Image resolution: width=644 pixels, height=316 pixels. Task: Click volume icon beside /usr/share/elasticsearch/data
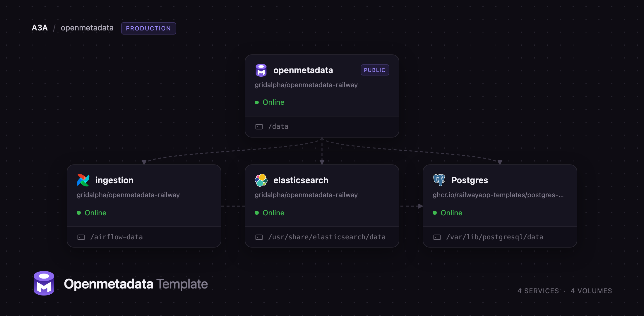[259, 237]
